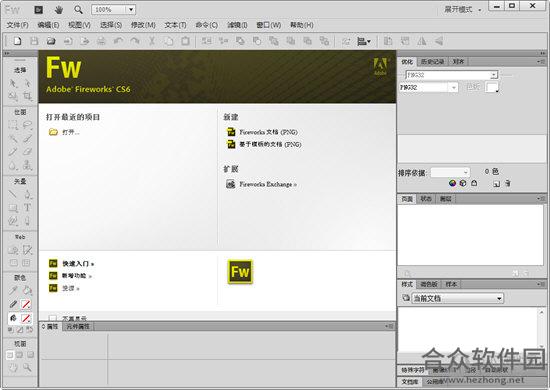
Task: Pick the Crop tool
Action: [27, 96]
